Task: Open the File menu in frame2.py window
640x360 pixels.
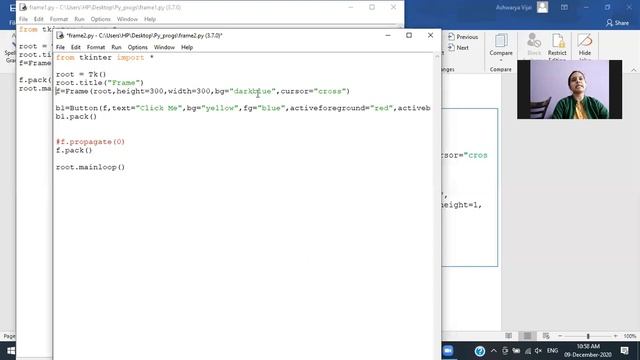Action: (60, 47)
